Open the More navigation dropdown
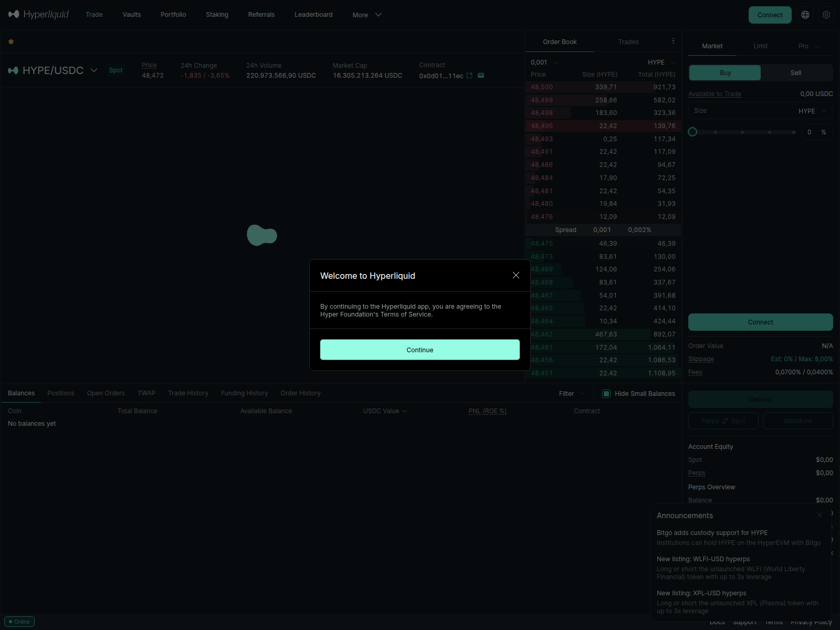 click(x=367, y=15)
